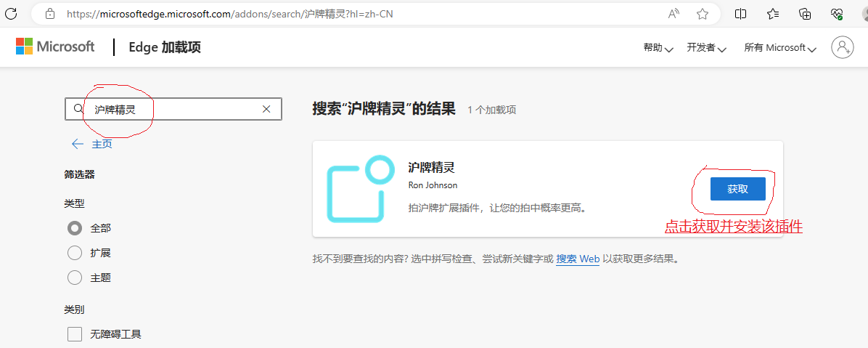Expand the 所有 Microsoft dropdown
Screen dimensions: 868x348
click(780, 48)
